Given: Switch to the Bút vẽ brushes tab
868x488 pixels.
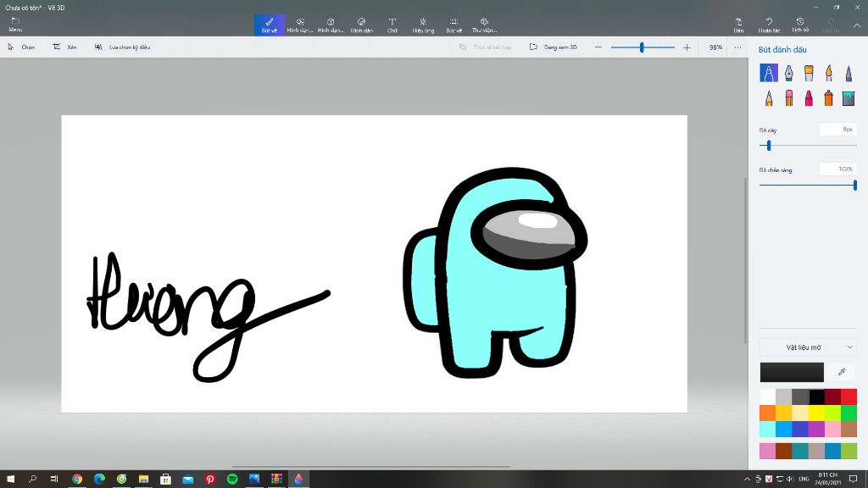Looking at the screenshot, I should click(x=270, y=25).
